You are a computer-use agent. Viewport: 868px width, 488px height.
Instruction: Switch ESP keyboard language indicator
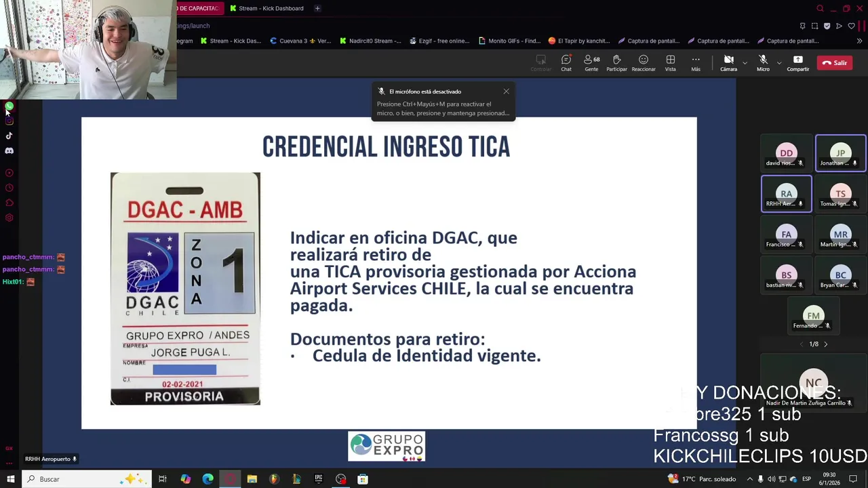pos(806,479)
